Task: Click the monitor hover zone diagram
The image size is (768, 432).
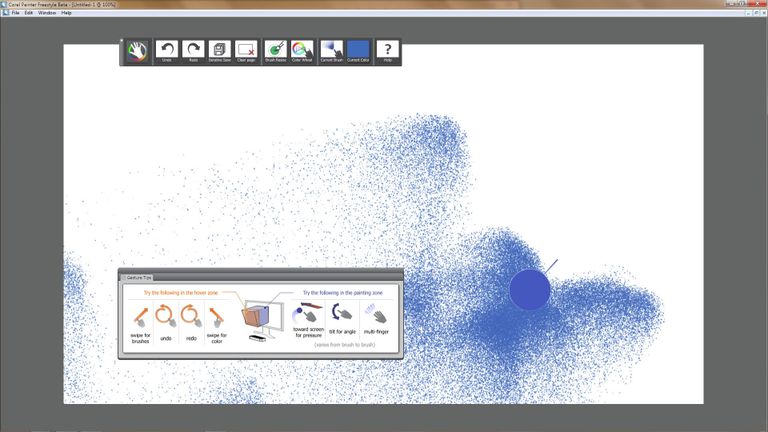Action: pos(263,320)
